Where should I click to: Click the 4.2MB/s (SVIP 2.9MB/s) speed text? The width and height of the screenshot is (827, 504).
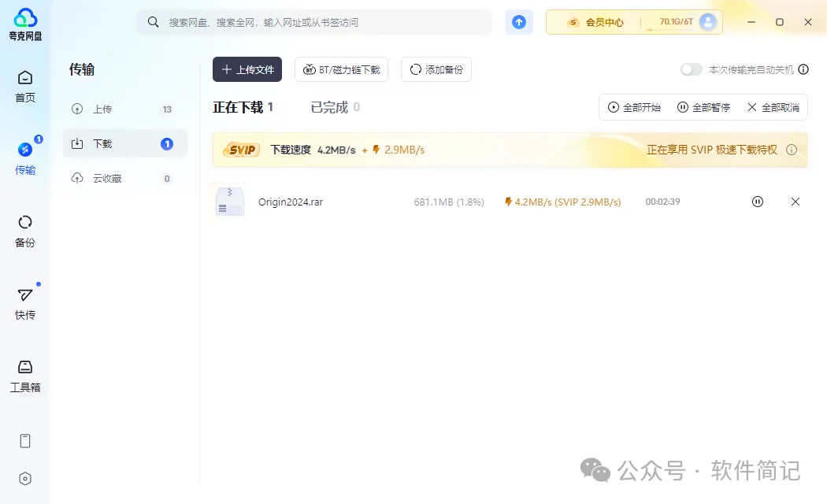(563, 202)
